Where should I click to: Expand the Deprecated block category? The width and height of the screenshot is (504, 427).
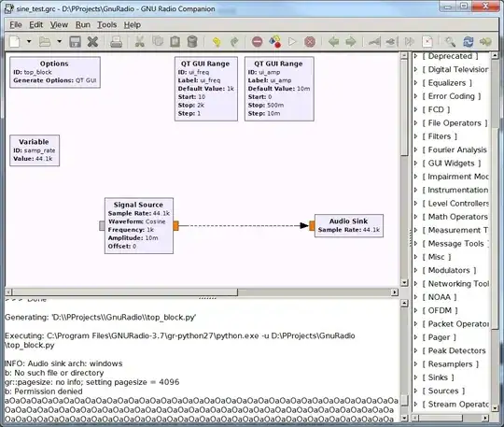[x=415, y=56]
